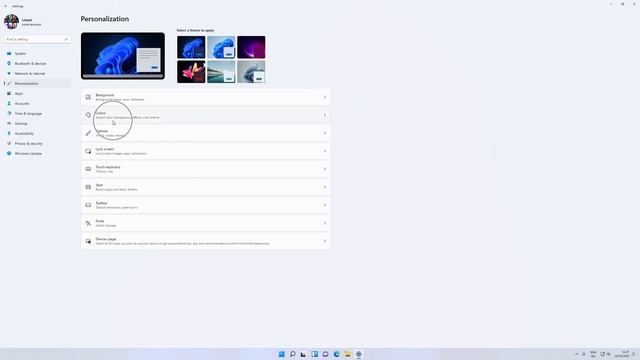Image resolution: width=640 pixels, height=360 pixels.
Task: Click the search magnifier in Find a setting
Action: point(66,39)
